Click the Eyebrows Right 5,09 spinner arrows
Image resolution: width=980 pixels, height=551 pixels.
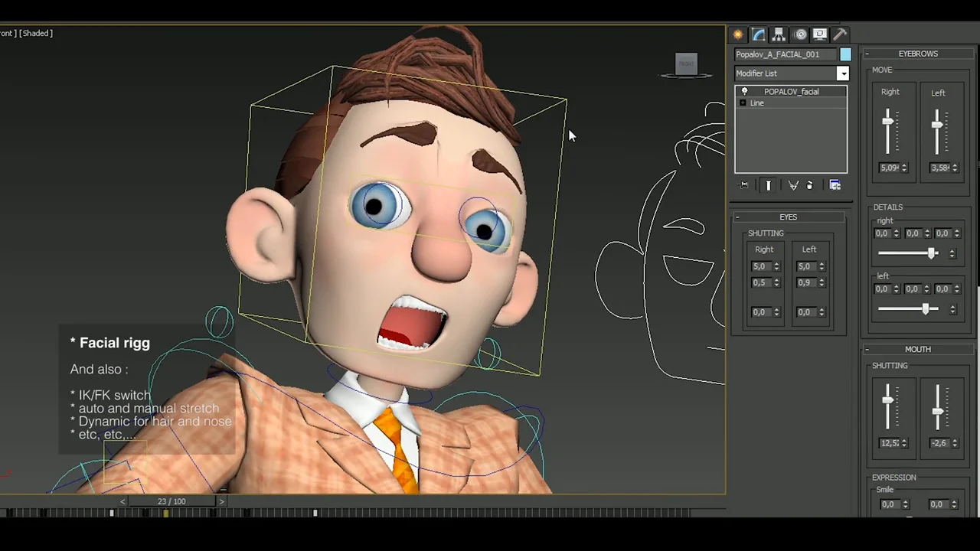click(904, 168)
